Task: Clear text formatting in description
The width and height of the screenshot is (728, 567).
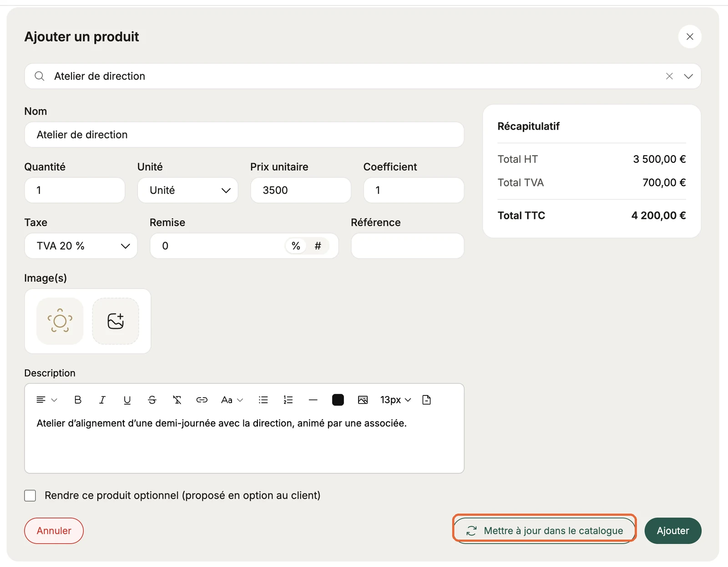Action: [177, 400]
